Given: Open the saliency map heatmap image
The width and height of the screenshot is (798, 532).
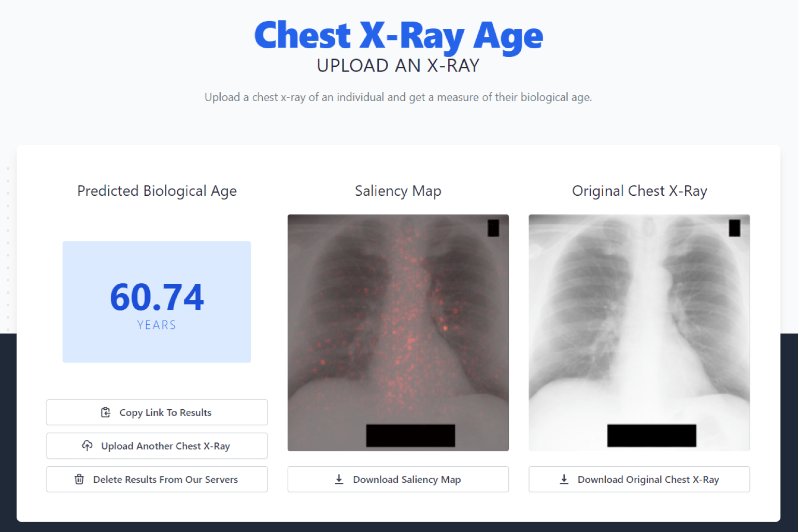Looking at the screenshot, I should click(x=398, y=333).
